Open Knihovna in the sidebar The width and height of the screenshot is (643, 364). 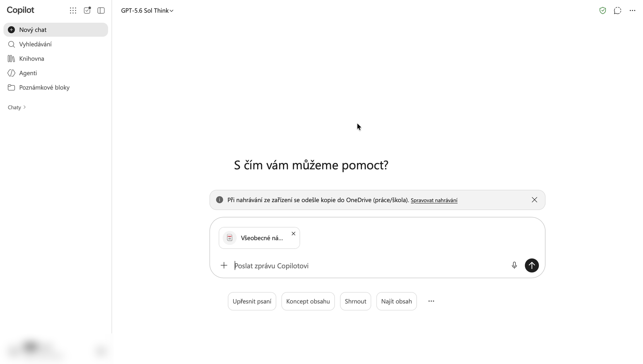click(56, 59)
